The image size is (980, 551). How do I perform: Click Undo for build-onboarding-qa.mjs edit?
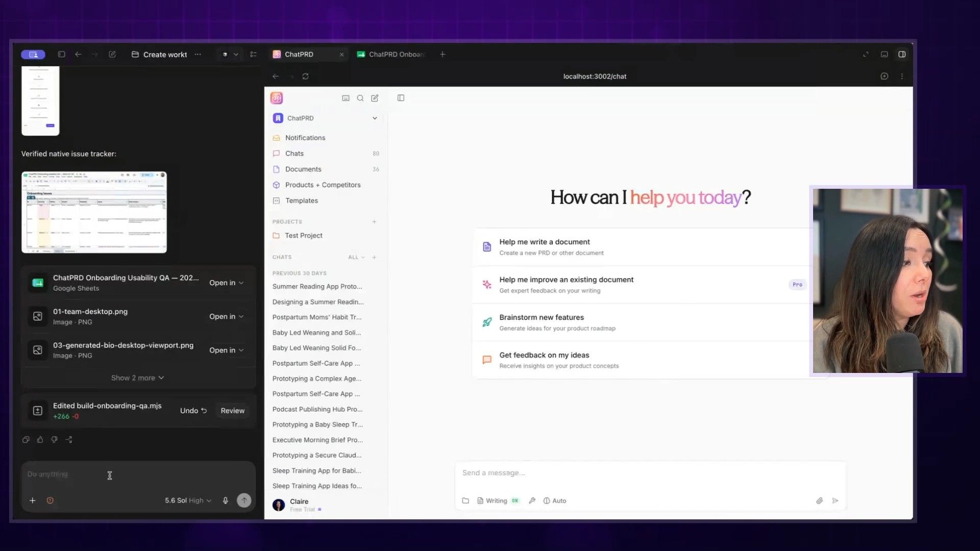[193, 411]
